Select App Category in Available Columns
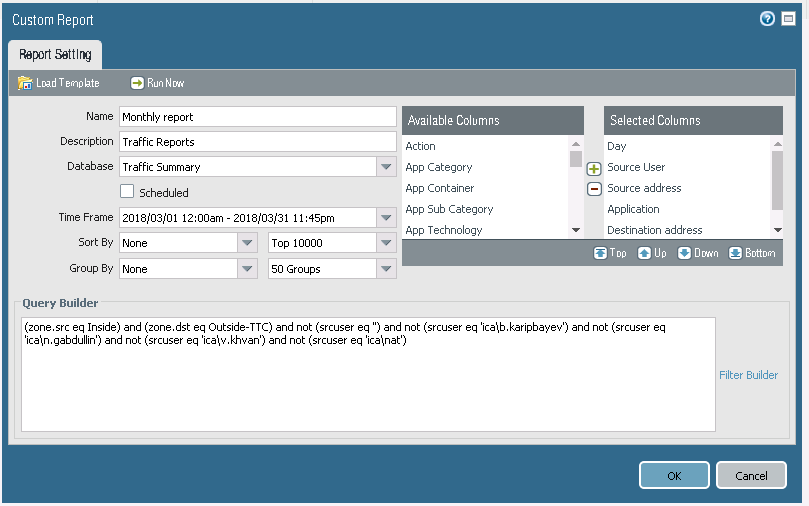Screen dimensions: 809x506 (x=439, y=167)
